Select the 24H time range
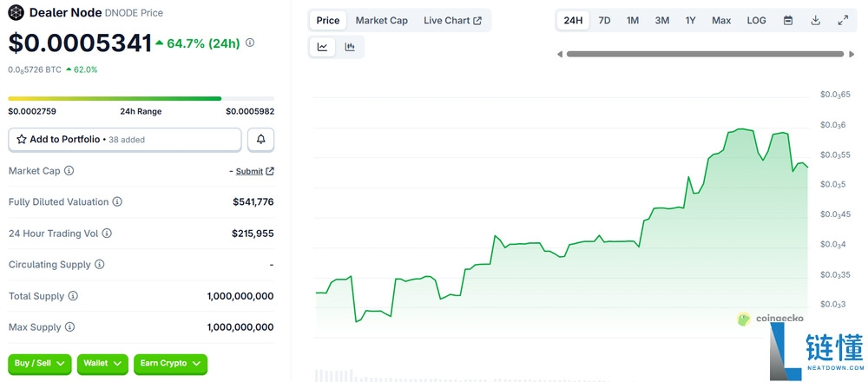The image size is (868, 382). (573, 20)
